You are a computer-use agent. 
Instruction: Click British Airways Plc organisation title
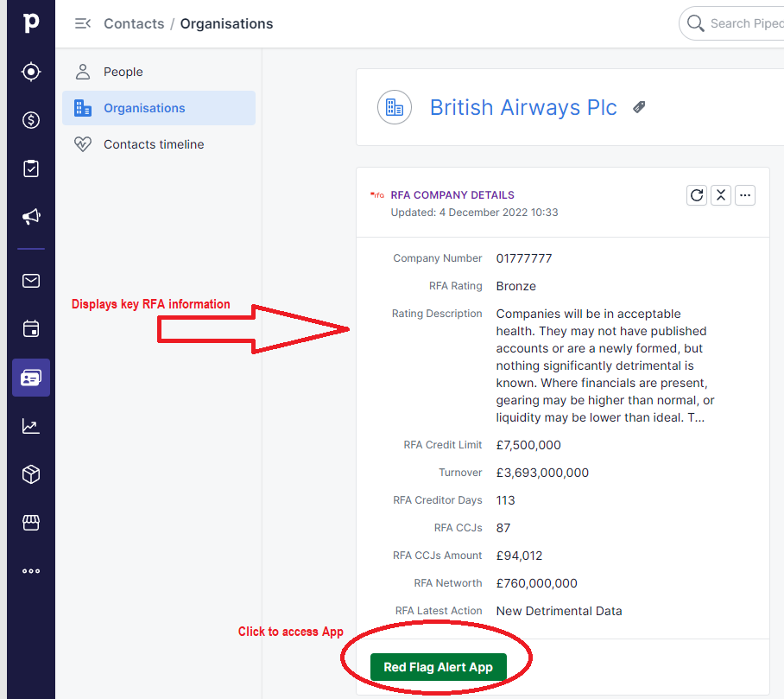[x=523, y=107]
